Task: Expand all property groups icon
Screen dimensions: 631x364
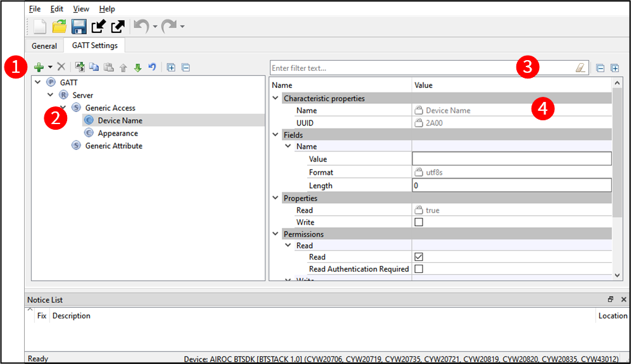Action: [615, 68]
